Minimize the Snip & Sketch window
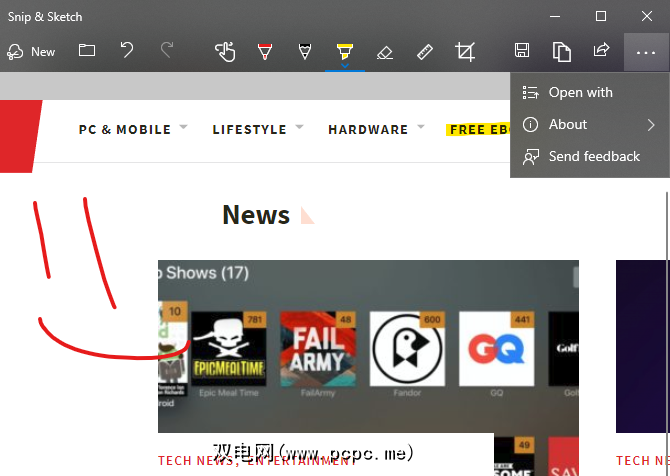Viewport: 670px width, 476px height. [x=555, y=16]
